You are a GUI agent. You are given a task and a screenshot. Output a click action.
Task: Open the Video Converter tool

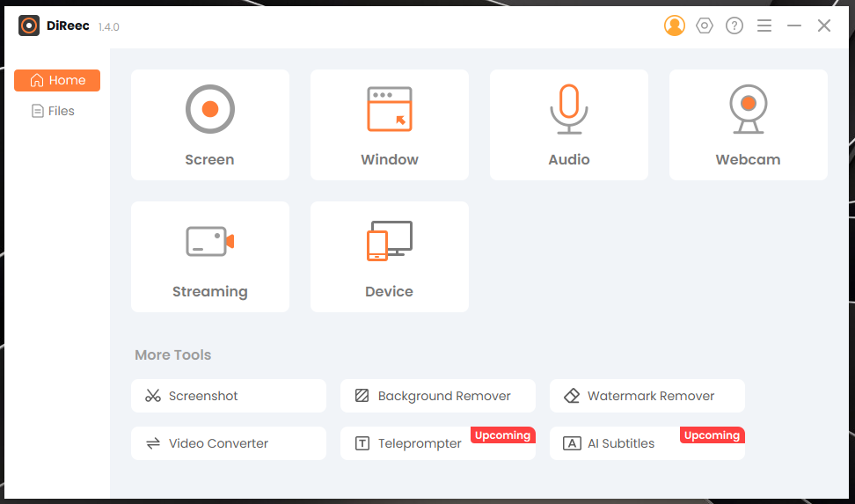click(229, 443)
